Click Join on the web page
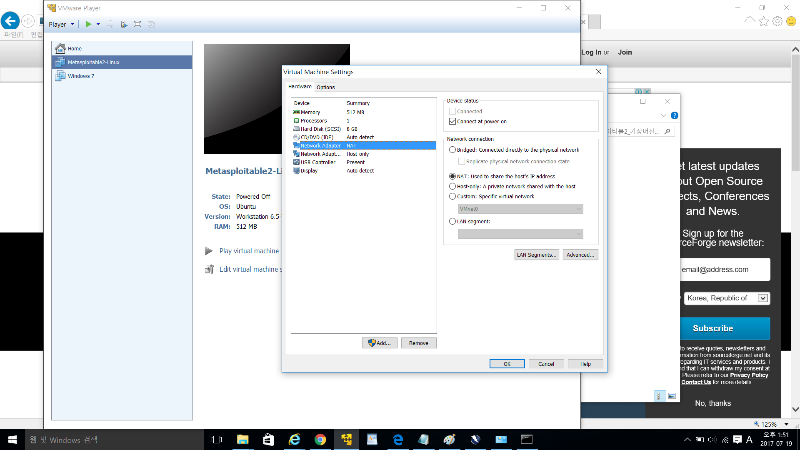The width and height of the screenshot is (800, 450). click(x=625, y=52)
